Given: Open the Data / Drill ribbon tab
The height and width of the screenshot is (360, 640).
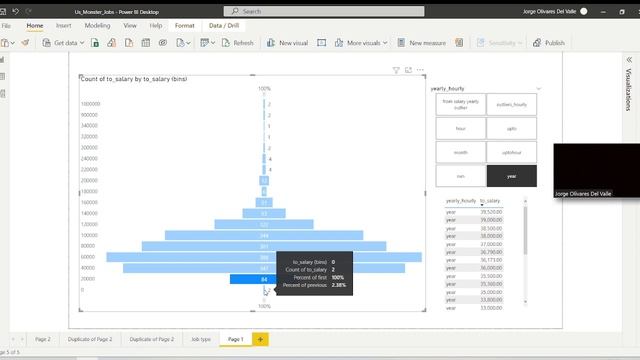Looking at the screenshot, I should [x=224, y=26].
